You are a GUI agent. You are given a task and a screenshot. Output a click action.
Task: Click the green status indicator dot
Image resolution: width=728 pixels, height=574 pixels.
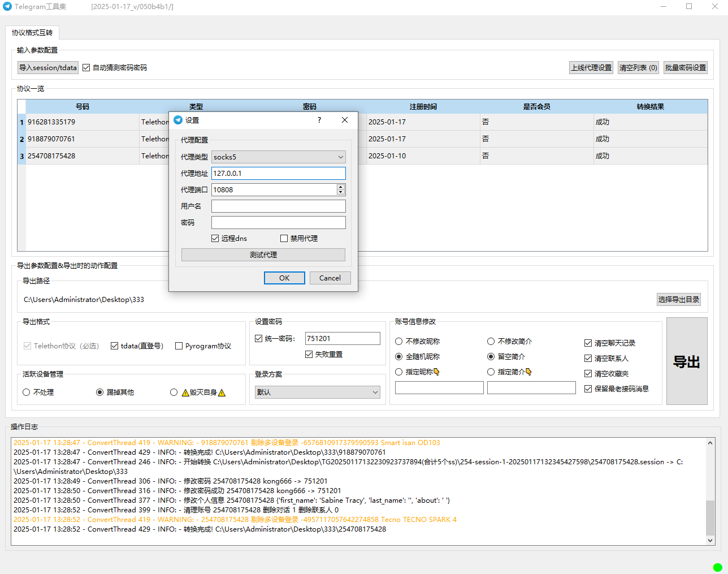click(717, 567)
